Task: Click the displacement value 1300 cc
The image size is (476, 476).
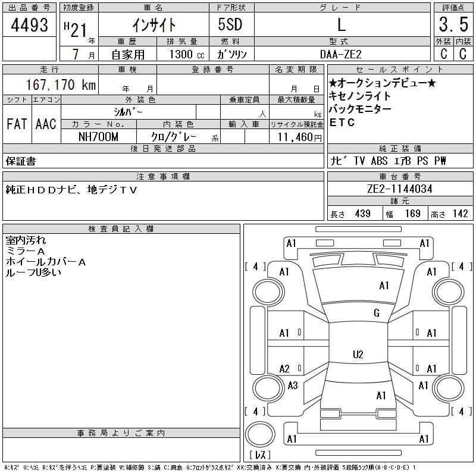Action: (187, 54)
